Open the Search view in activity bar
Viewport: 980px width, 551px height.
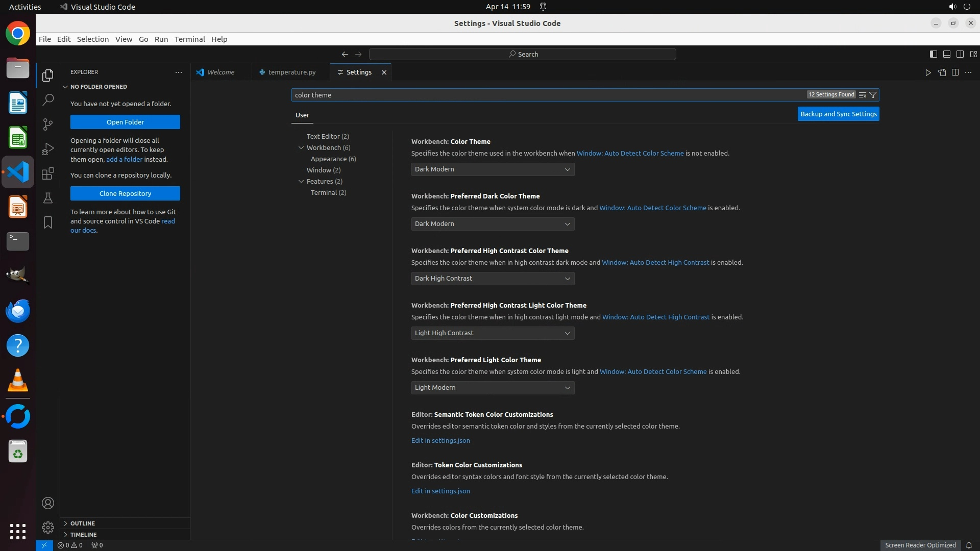tap(48, 99)
